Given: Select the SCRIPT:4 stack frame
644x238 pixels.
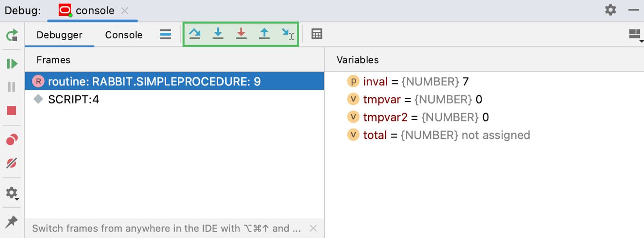Looking at the screenshot, I should tap(73, 99).
